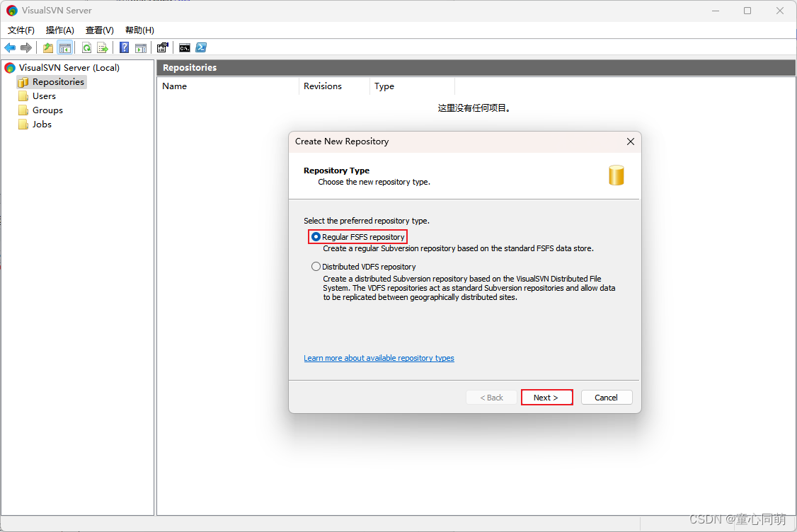Open the 操作(A) menu
The image size is (797, 532).
pos(60,30)
